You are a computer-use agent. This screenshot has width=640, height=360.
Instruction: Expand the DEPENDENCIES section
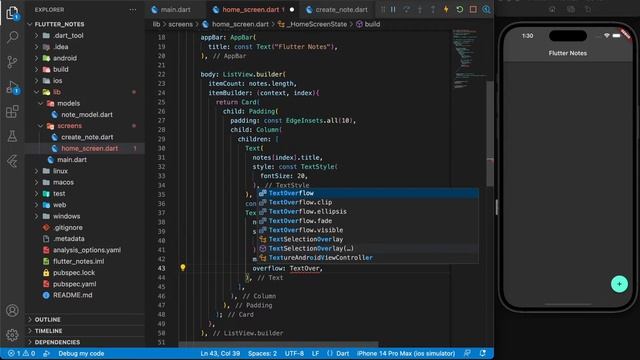(57, 342)
